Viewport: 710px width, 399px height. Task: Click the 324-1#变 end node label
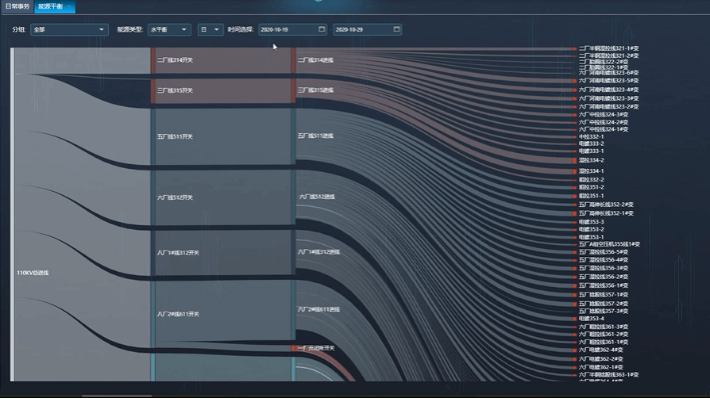click(604, 130)
